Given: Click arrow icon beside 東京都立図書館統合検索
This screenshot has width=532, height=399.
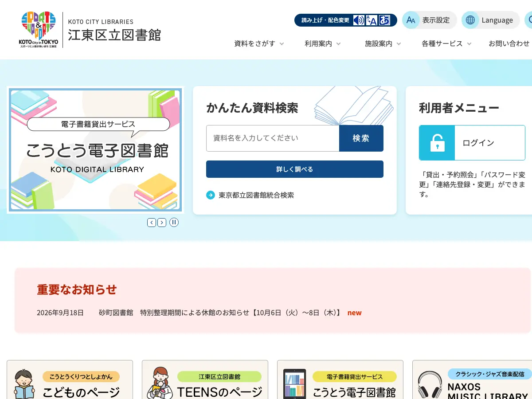Looking at the screenshot, I should click(x=211, y=195).
